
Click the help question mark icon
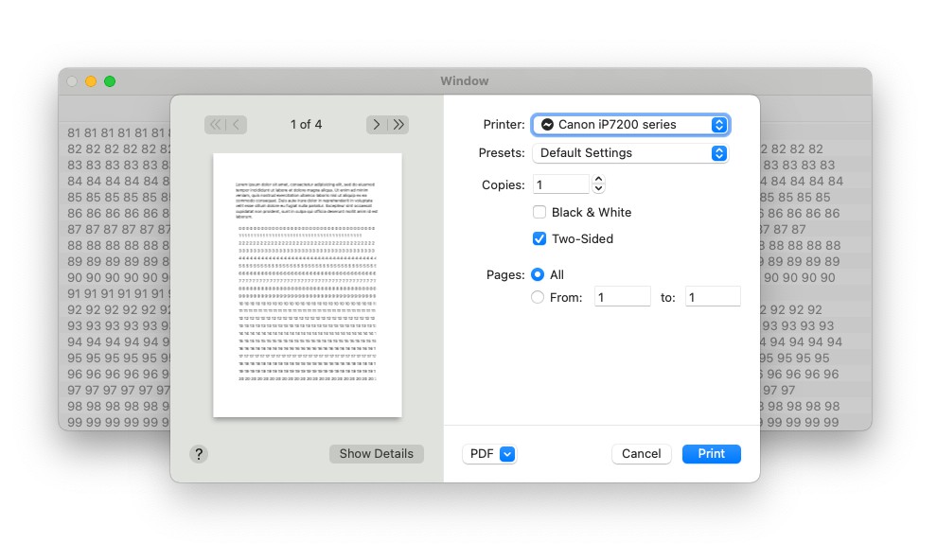(x=199, y=454)
